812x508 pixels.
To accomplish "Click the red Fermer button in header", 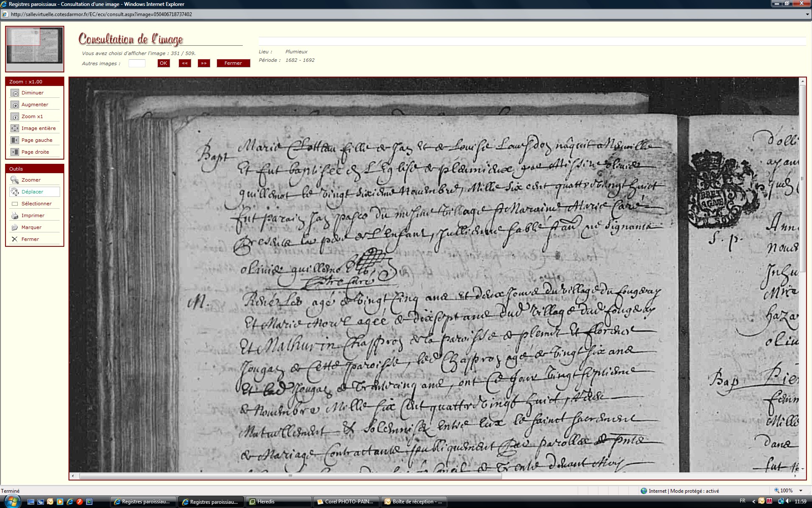I will click(233, 63).
